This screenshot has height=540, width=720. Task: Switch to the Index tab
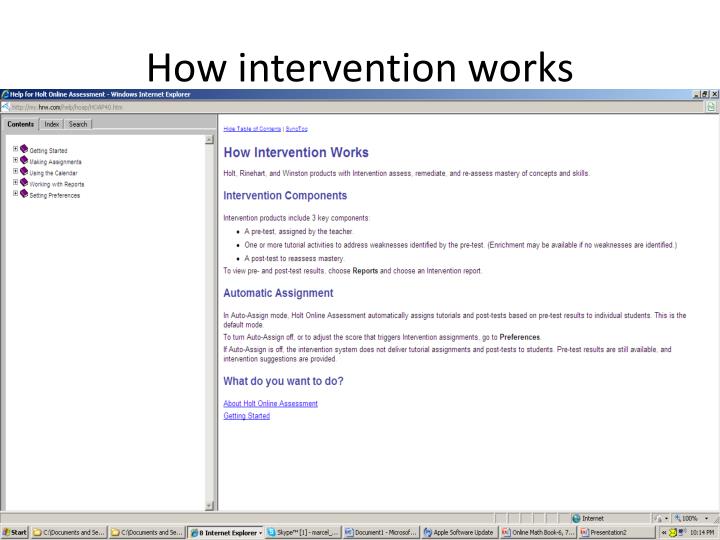[52, 124]
